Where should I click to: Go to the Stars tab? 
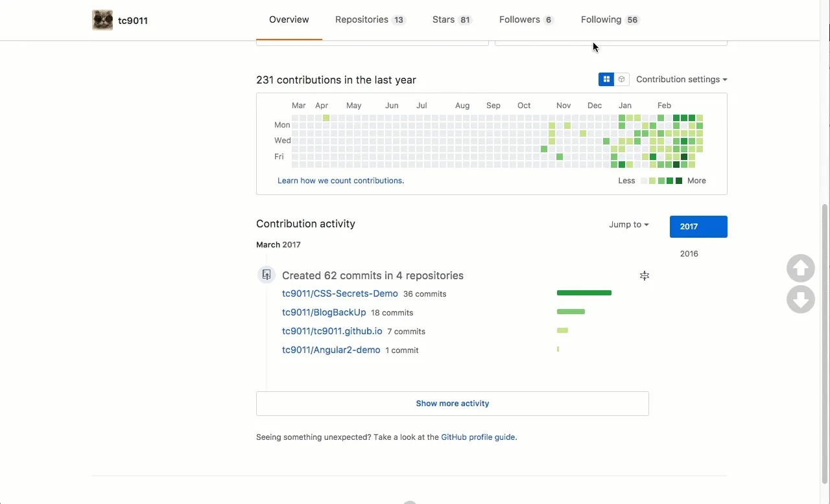[x=452, y=19]
